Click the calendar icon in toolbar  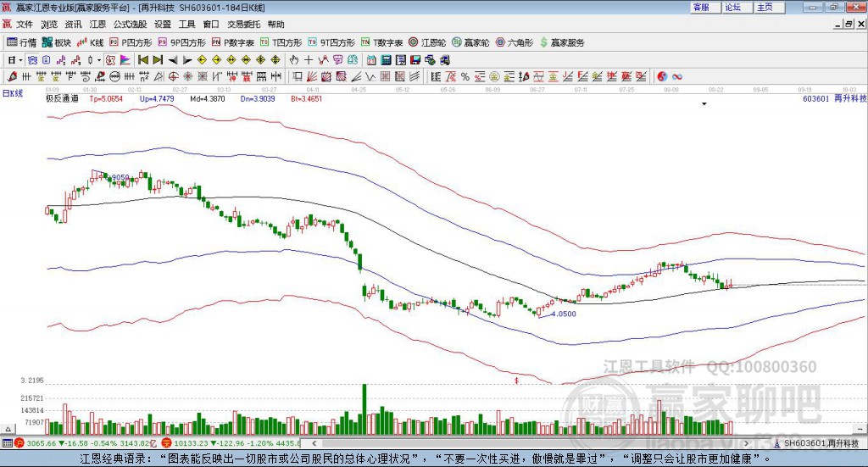pyautogui.click(x=371, y=60)
